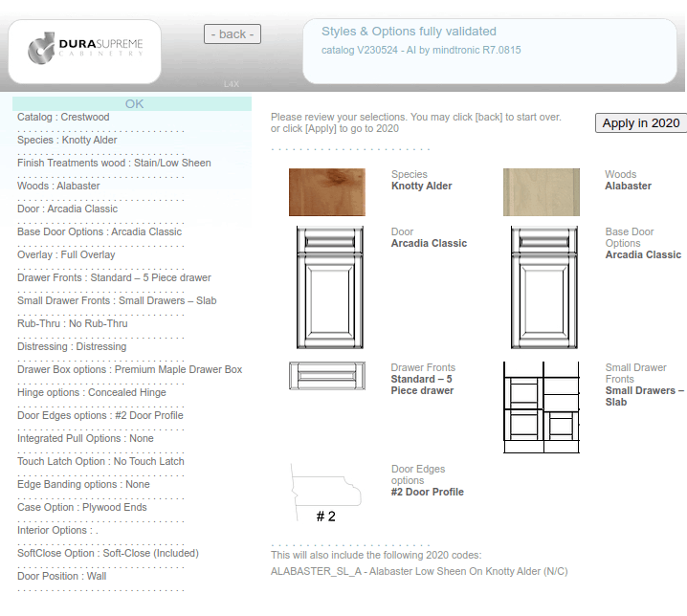Click the Knotty Alder species wood swatch

(x=327, y=192)
